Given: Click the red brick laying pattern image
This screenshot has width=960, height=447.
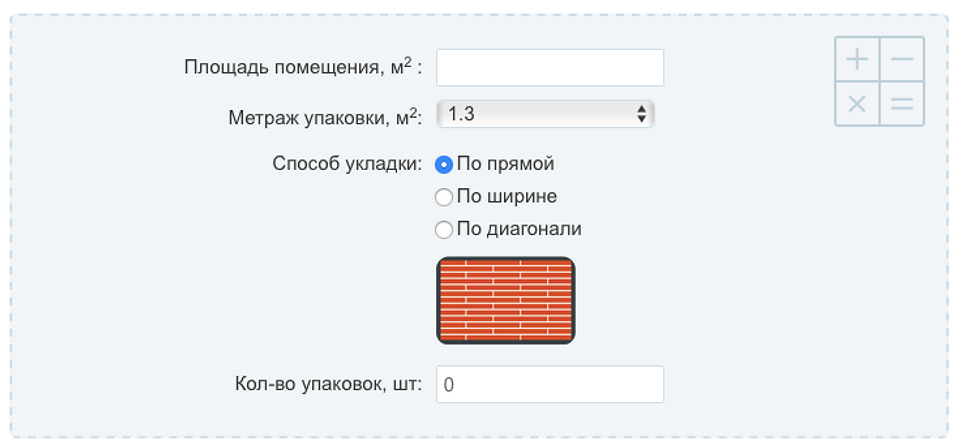Looking at the screenshot, I should coord(506,300).
